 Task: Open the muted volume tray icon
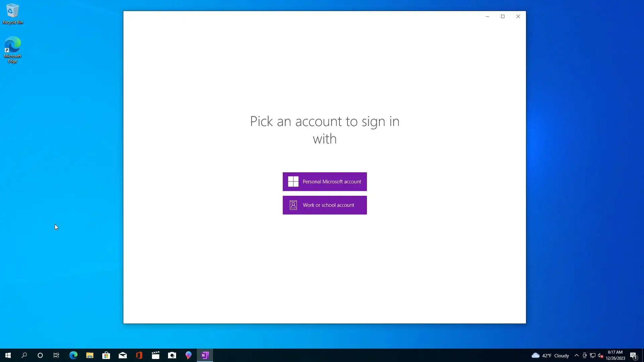[x=600, y=355]
